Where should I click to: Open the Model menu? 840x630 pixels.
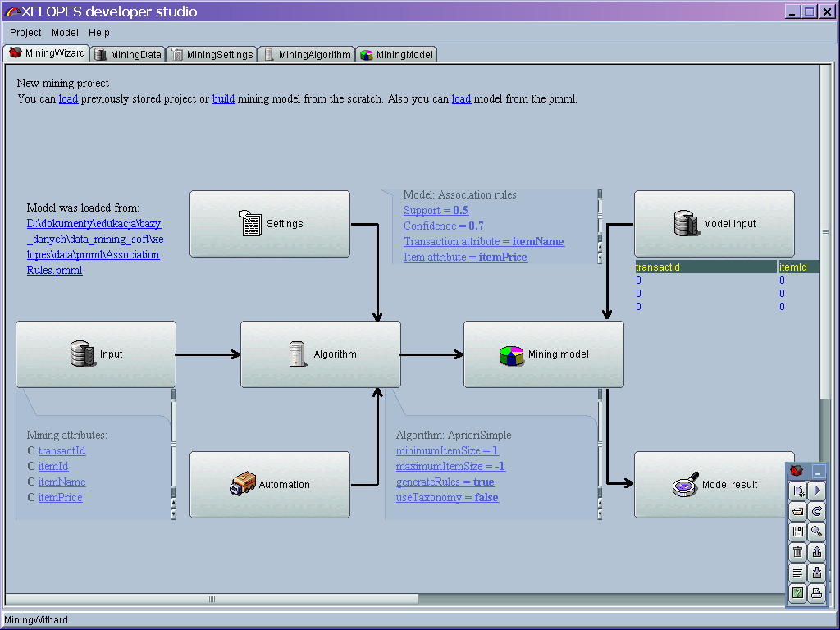click(x=65, y=33)
